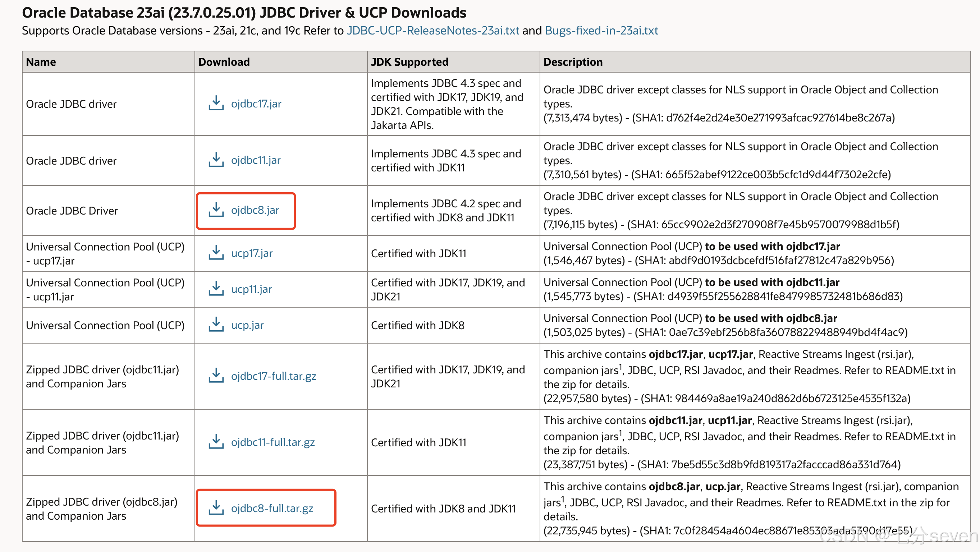Click the download icon beside ojdbc11-full.tar.gz
The image size is (980, 552).
coord(216,442)
